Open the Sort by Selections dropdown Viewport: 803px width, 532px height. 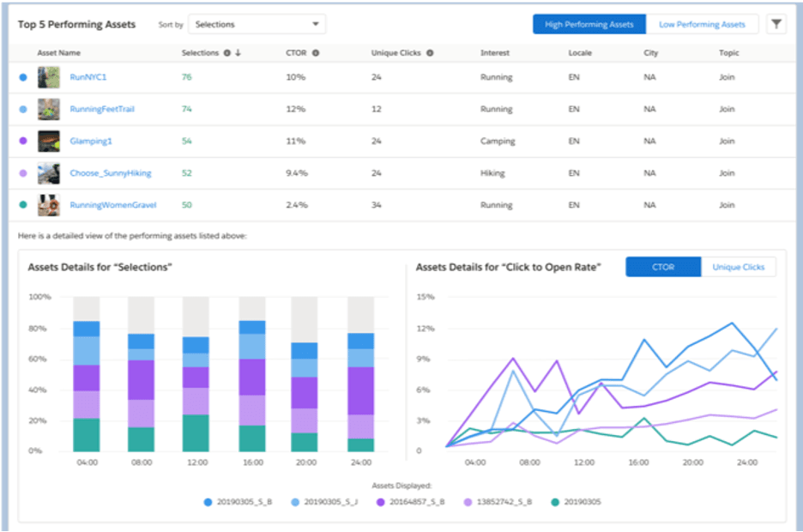(257, 23)
